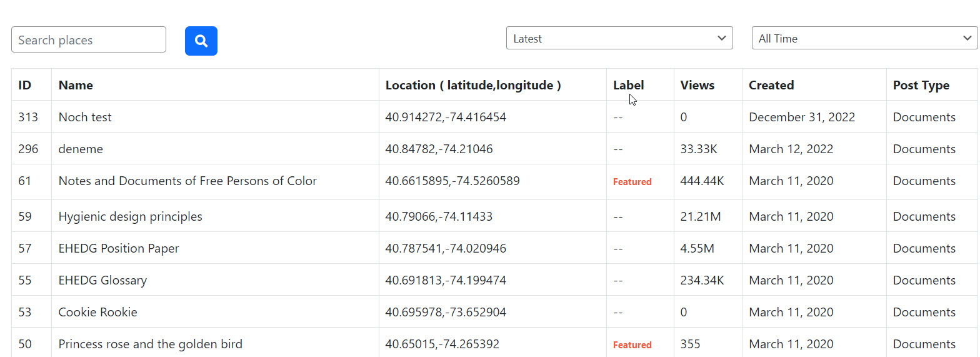Click the Created column header
Image resolution: width=980 pixels, height=357 pixels.
point(771,85)
